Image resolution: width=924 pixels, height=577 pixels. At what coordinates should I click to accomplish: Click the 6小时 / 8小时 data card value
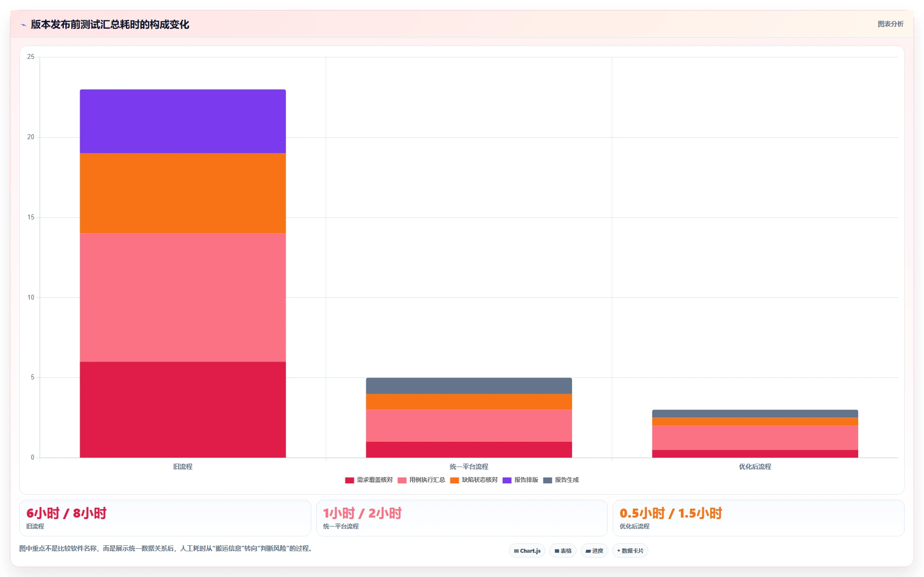(66, 513)
